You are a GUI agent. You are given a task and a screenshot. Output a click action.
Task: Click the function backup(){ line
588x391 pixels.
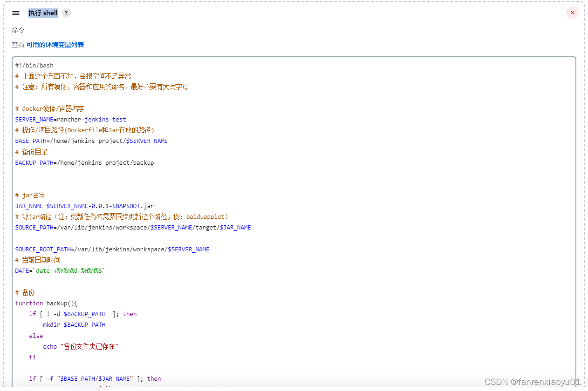(x=46, y=303)
